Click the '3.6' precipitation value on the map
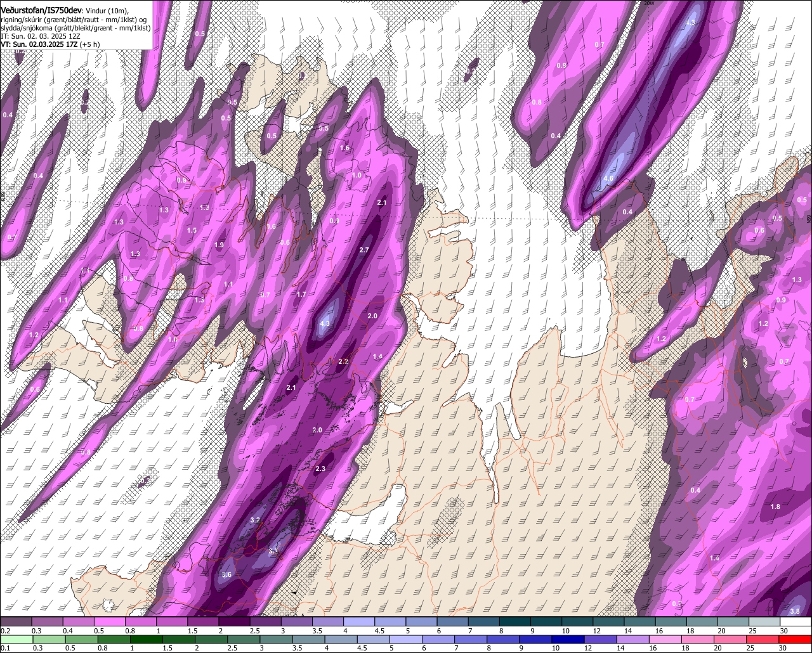 (x=226, y=575)
